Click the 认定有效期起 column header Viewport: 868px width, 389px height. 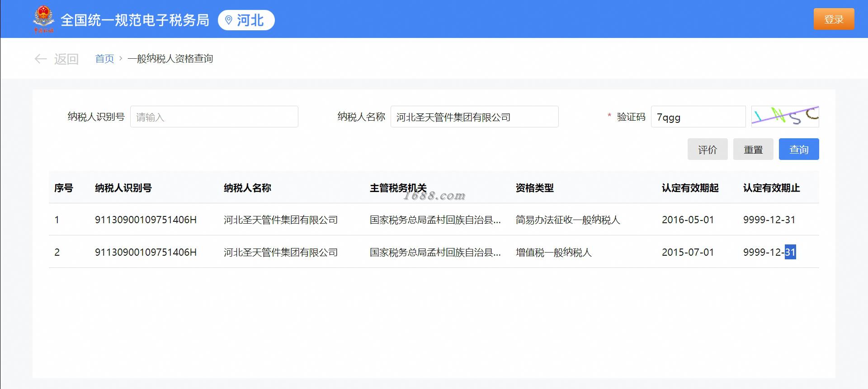point(690,188)
